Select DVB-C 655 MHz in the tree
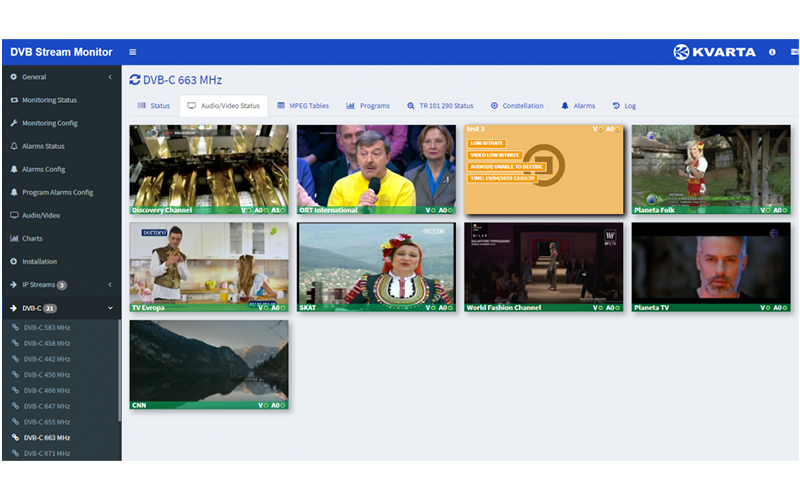 [47, 422]
